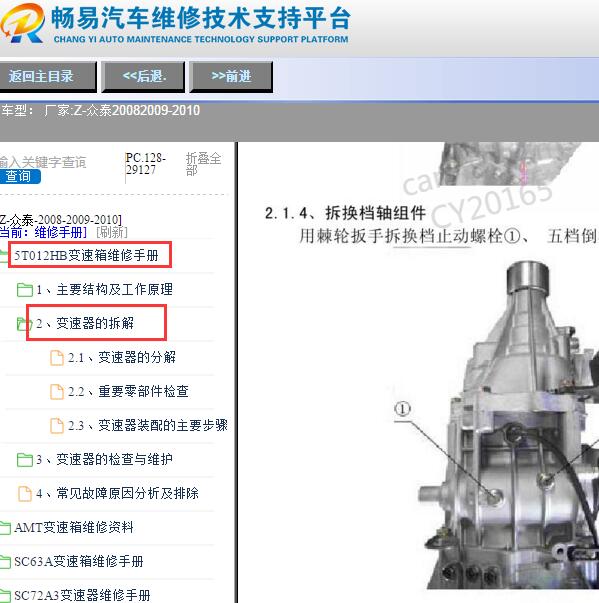Expand the SC72A3变速器维修手册 folder

tap(82, 595)
